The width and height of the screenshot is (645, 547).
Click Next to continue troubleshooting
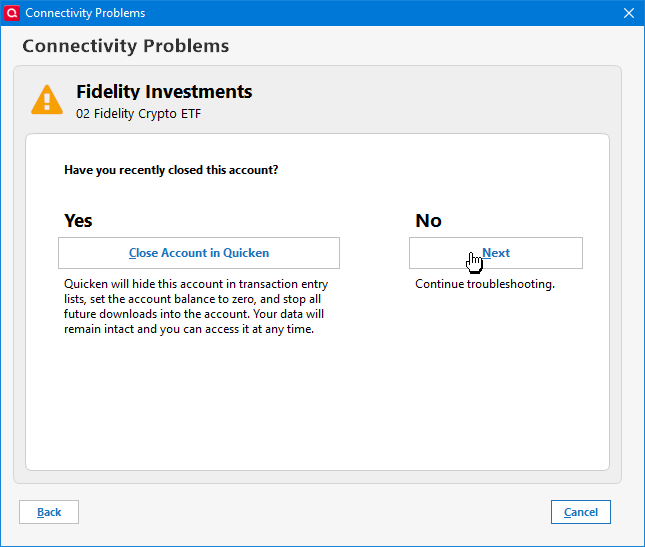coord(495,253)
